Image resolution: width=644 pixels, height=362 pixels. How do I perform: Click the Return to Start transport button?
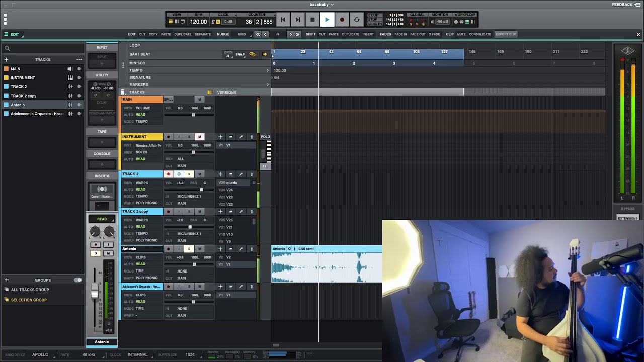point(283,20)
